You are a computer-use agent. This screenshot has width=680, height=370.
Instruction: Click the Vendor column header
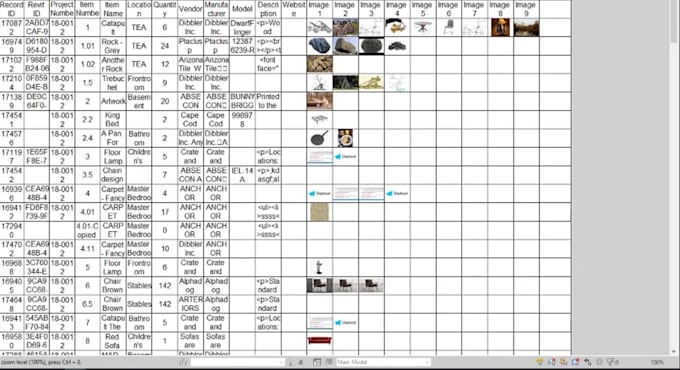(x=190, y=9)
